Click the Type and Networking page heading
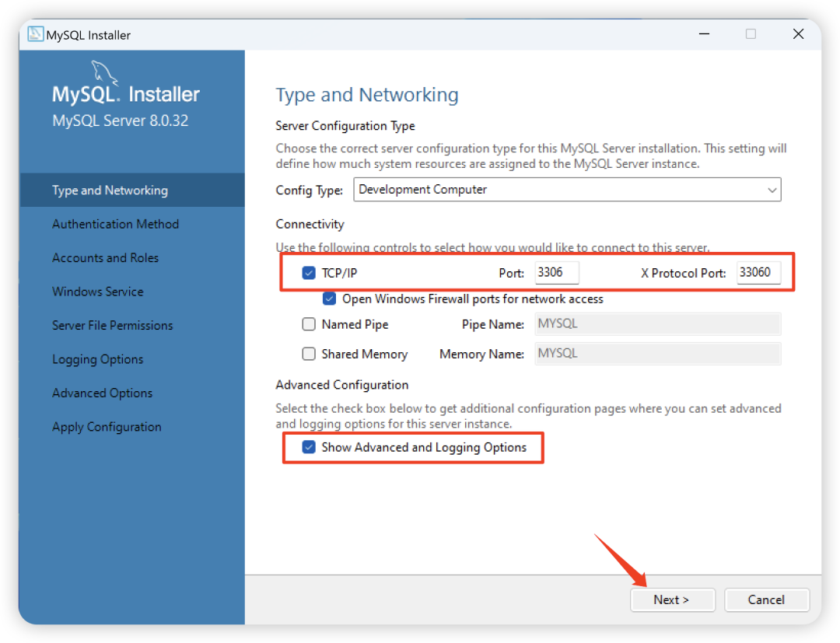Image resolution: width=840 pixels, height=643 pixels. [367, 95]
